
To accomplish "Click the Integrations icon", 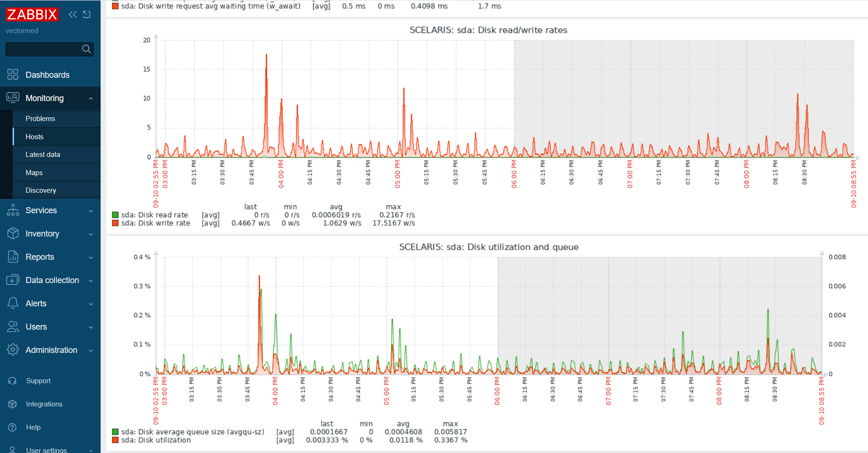I will point(13,404).
